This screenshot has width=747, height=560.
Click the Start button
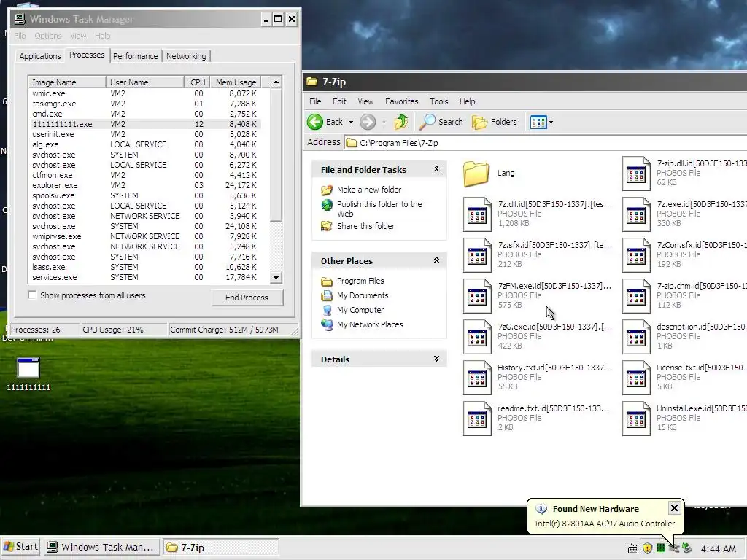(x=21, y=547)
